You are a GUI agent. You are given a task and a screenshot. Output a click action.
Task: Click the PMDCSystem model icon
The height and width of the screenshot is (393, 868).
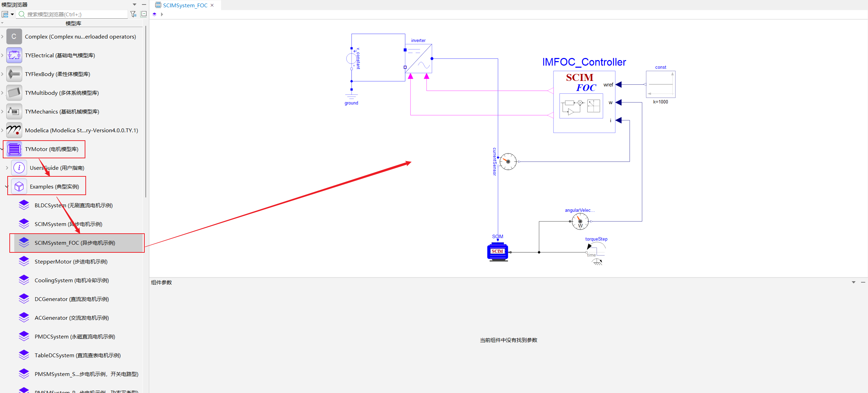pos(24,336)
